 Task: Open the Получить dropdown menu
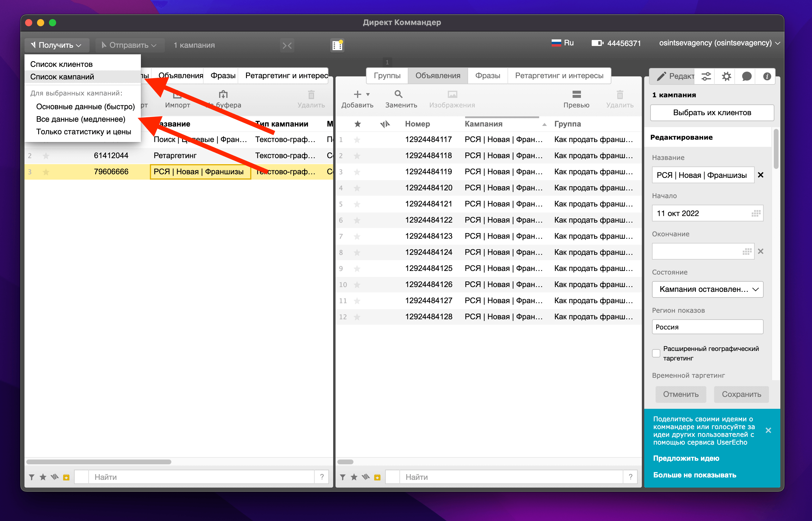click(x=56, y=45)
